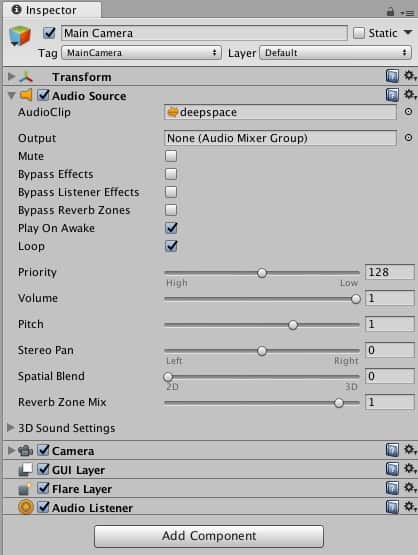Open Camera component help book icon
418x555 pixels.
tap(392, 450)
